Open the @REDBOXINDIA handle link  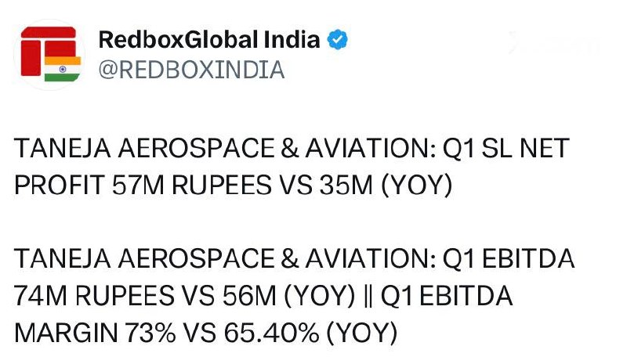tap(191, 70)
